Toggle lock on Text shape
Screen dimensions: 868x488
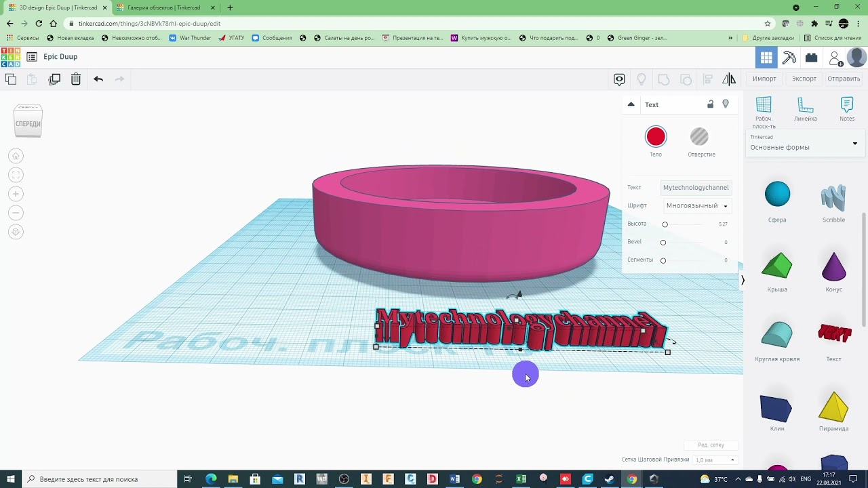pos(710,104)
